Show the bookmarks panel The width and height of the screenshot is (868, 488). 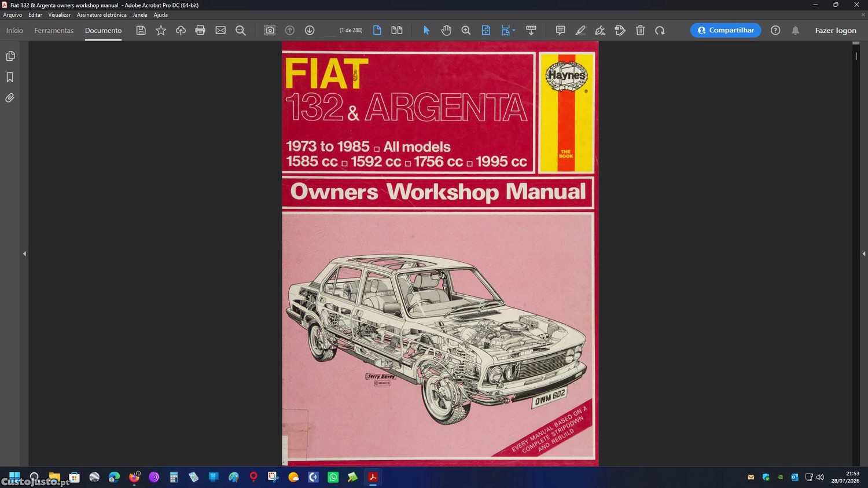10,77
